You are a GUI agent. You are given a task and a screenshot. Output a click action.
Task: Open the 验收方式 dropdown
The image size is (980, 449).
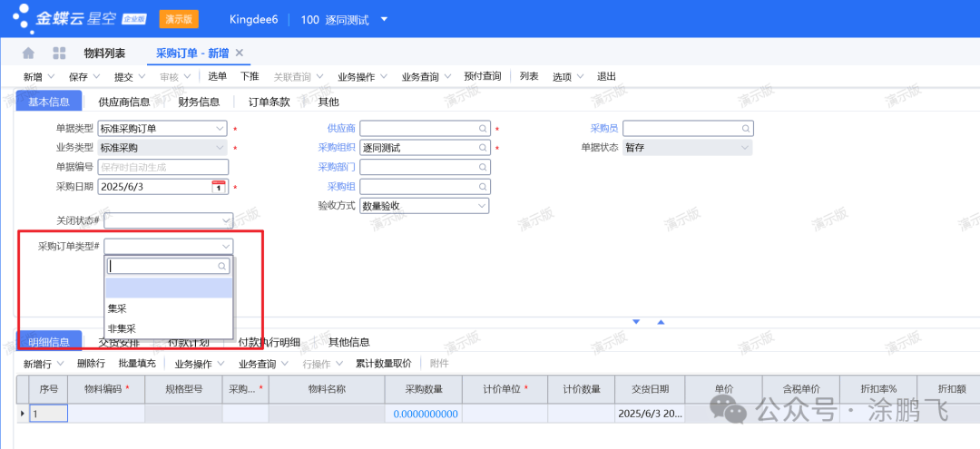pyautogui.click(x=482, y=206)
